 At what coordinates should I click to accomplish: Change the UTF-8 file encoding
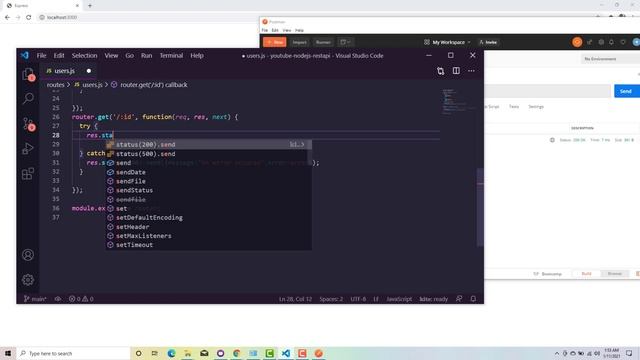[x=358, y=299]
